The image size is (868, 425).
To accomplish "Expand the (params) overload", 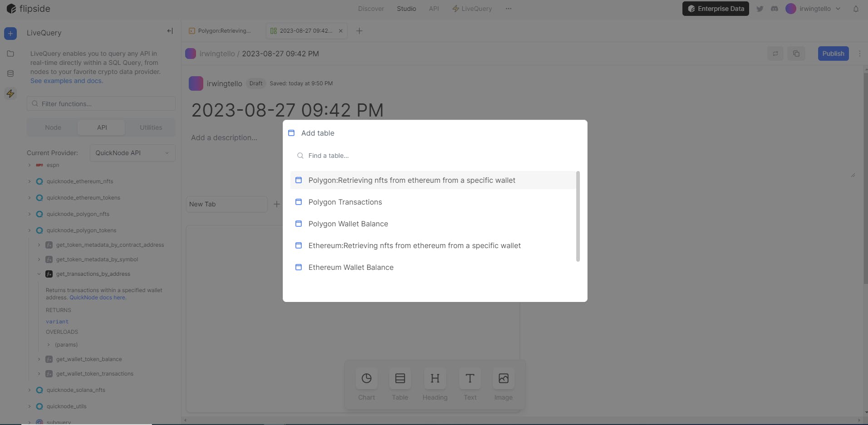I will coord(49,345).
